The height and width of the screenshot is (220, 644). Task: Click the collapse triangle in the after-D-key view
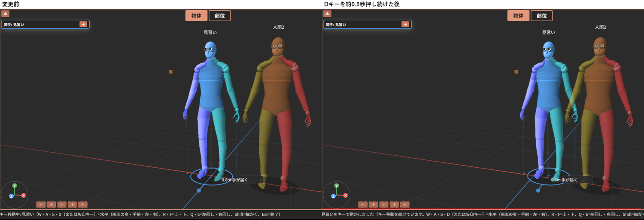coord(328,14)
